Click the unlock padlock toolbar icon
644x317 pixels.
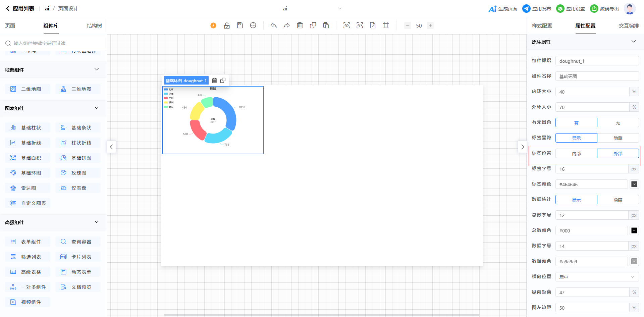(227, 25)
